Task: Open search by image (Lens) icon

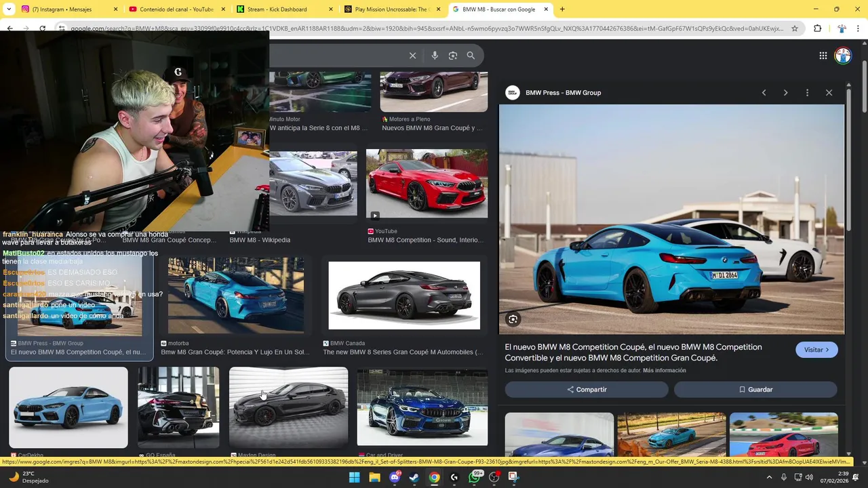Action: click(453, 56)
